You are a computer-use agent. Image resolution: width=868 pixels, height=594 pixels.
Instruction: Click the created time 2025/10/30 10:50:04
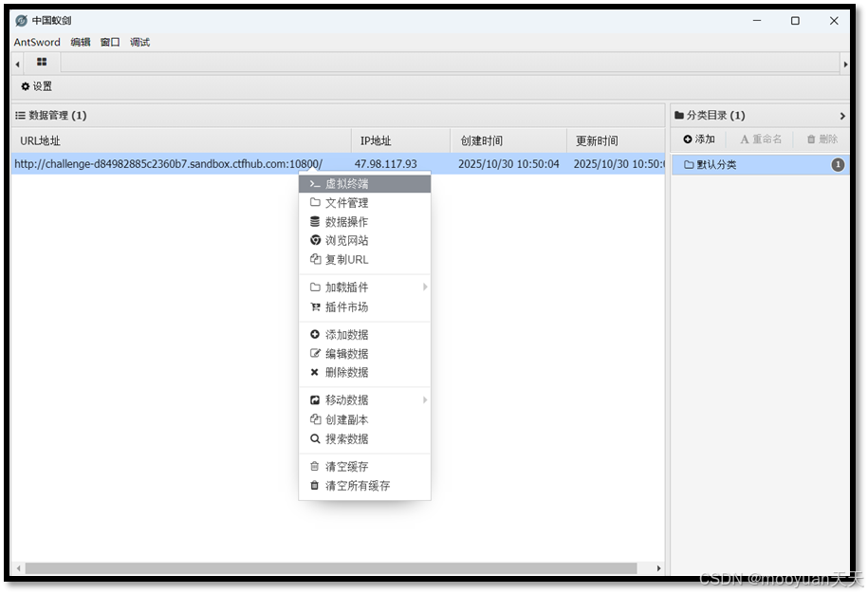[x=508, y=164]
